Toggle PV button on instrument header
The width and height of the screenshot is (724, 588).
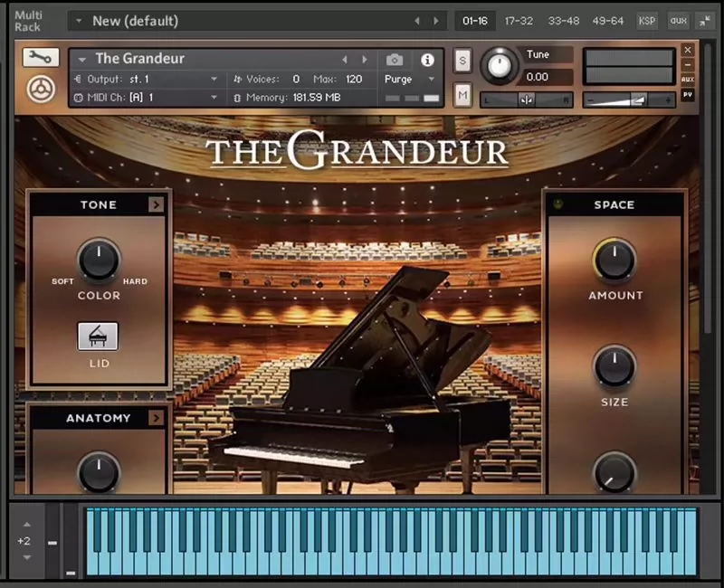688,95
